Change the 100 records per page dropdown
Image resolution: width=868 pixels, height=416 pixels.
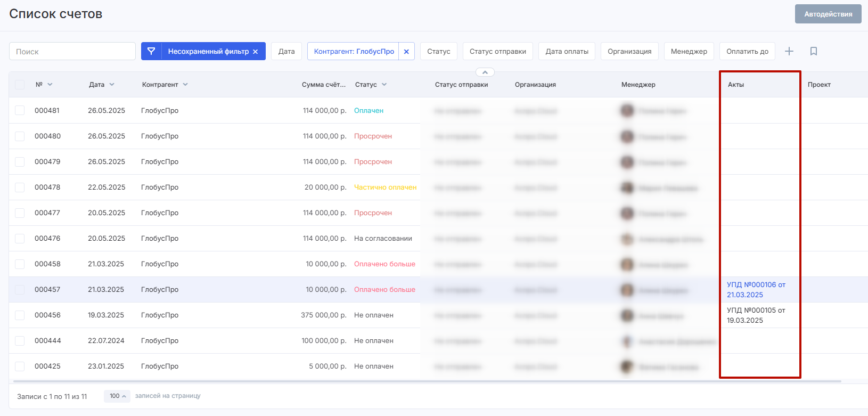[117, 396]
